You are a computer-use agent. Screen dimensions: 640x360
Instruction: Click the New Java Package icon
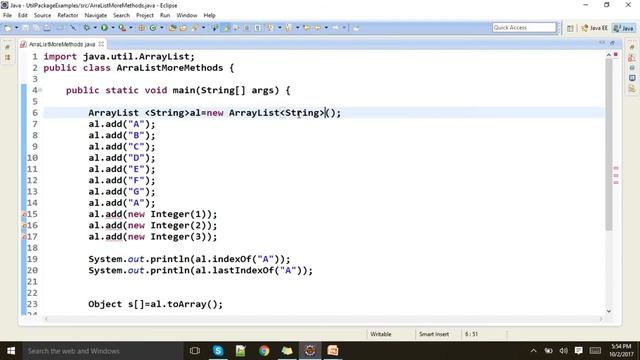pos(142,28)
